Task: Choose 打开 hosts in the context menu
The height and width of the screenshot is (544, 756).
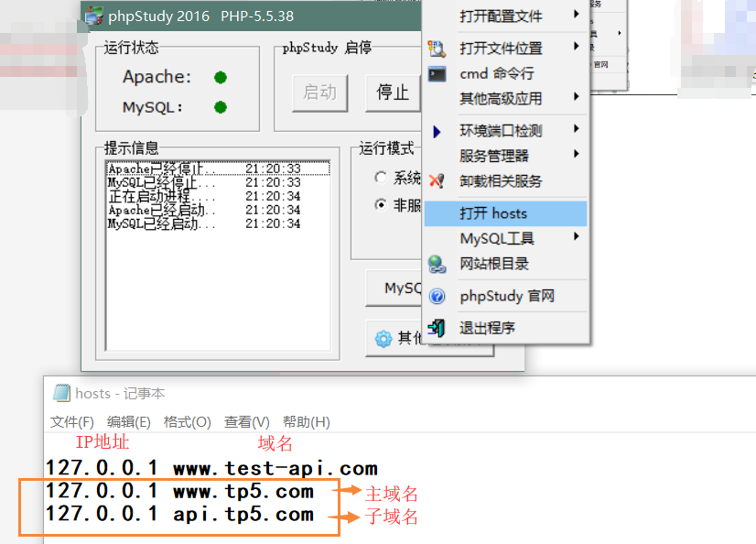Action: coord(505,213)
